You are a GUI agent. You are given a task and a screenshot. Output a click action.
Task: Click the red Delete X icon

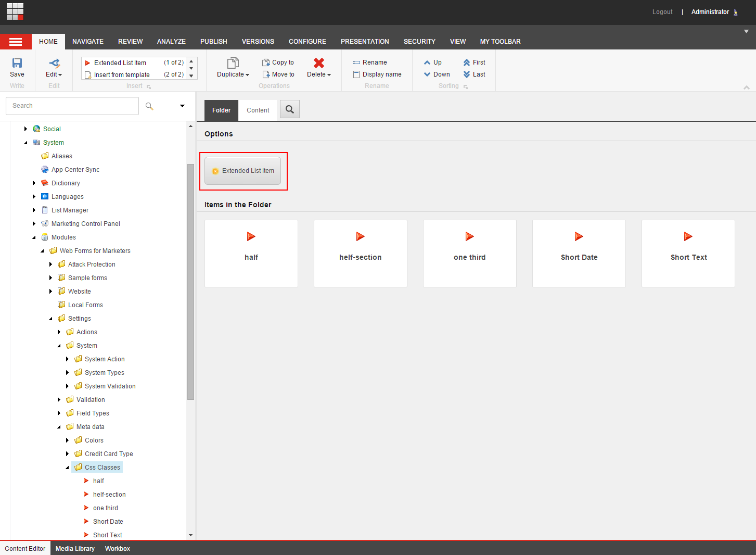(x=319, y=63)
